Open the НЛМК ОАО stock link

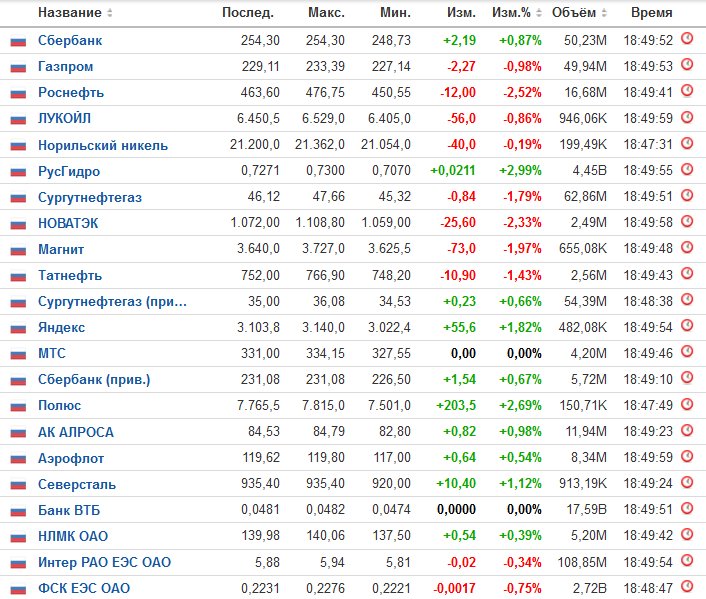click(x=73, y=536)
